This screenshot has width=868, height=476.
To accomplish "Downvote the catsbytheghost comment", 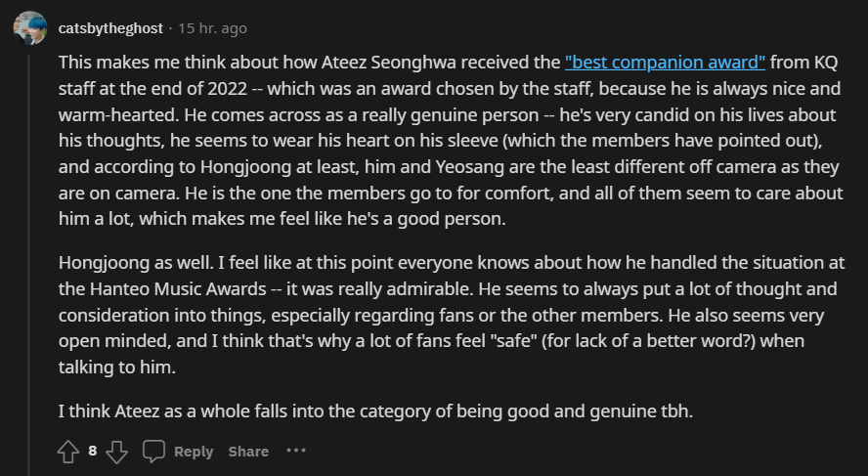I will pyautogui.click(x=116, y=451).
